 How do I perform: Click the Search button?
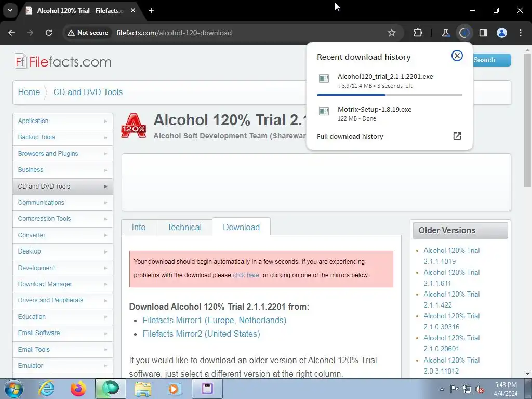pos(491,60)
